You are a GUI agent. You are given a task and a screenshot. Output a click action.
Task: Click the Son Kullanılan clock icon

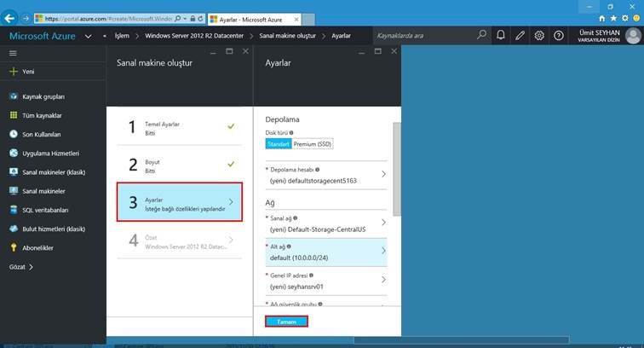(14, 134)
